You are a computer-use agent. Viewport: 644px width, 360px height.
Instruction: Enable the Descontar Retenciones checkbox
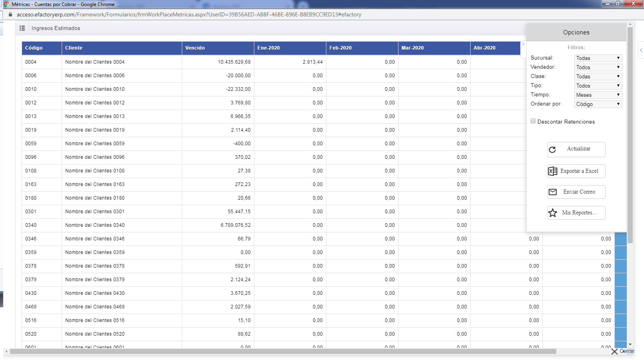(x=533, y=121)
